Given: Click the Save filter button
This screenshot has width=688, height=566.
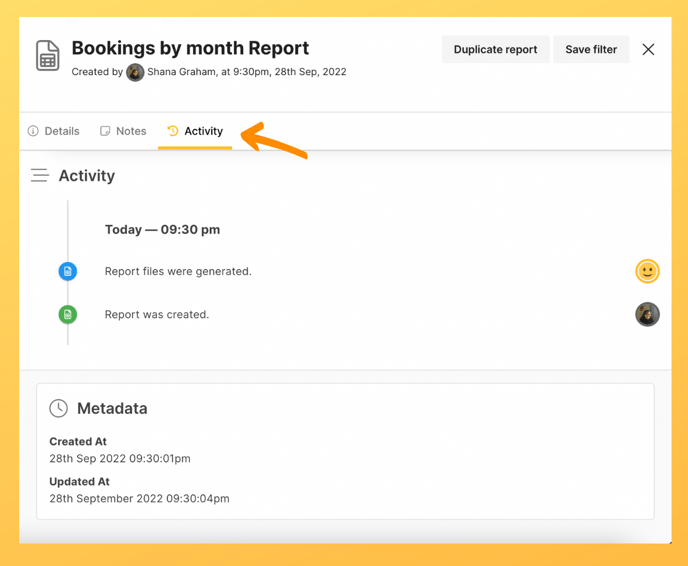Looking at the screenshot, I should [x=591, y=50].
